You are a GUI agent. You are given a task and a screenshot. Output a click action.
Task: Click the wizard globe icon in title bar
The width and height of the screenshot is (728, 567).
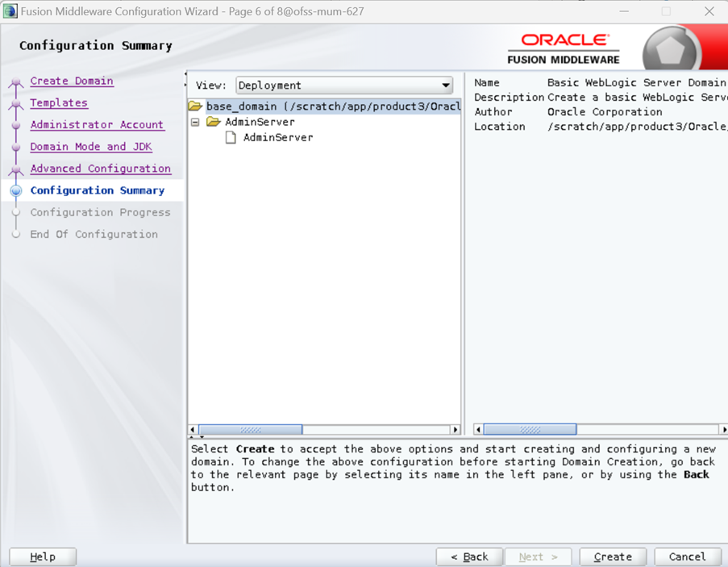click(10, 11)
